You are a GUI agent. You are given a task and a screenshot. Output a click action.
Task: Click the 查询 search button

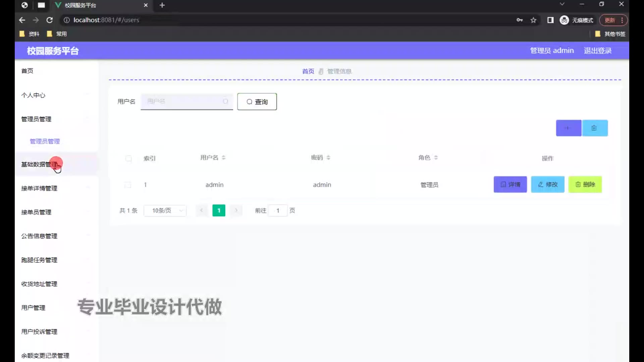(257, 102)
